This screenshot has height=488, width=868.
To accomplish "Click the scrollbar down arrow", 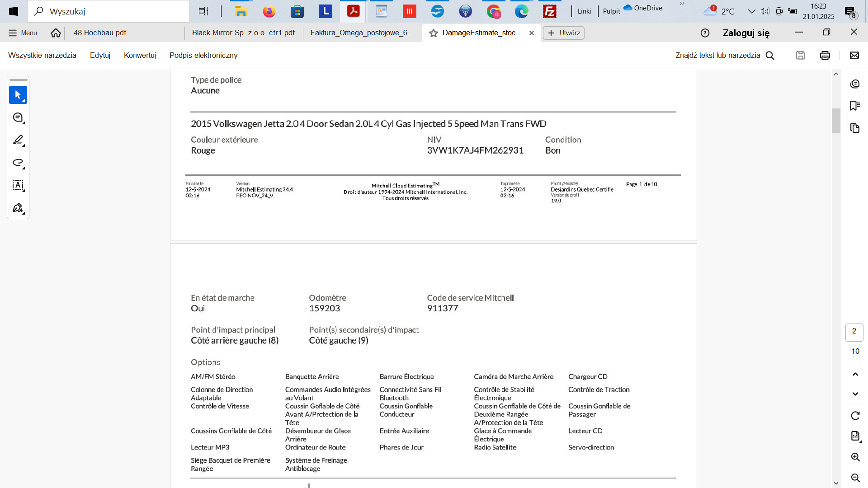I will 836,483.
